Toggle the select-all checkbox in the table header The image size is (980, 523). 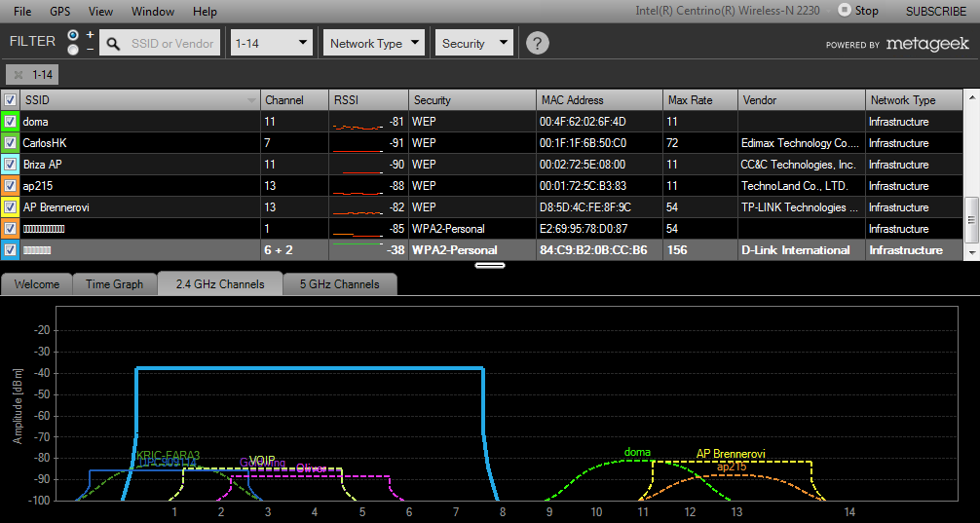click(10, 100)
